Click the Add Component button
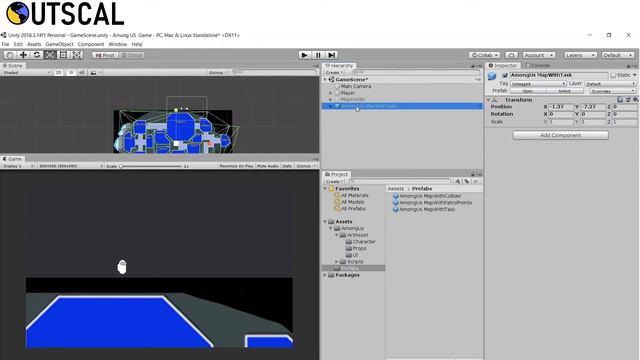 point(560,135)
